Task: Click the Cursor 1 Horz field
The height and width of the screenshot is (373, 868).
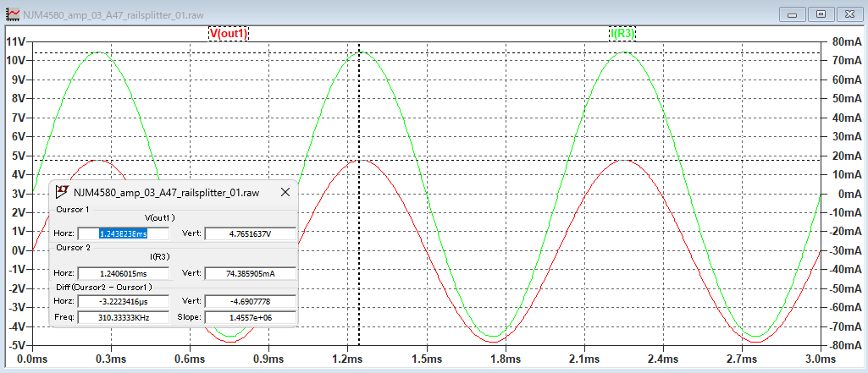Action: (123, 233)
